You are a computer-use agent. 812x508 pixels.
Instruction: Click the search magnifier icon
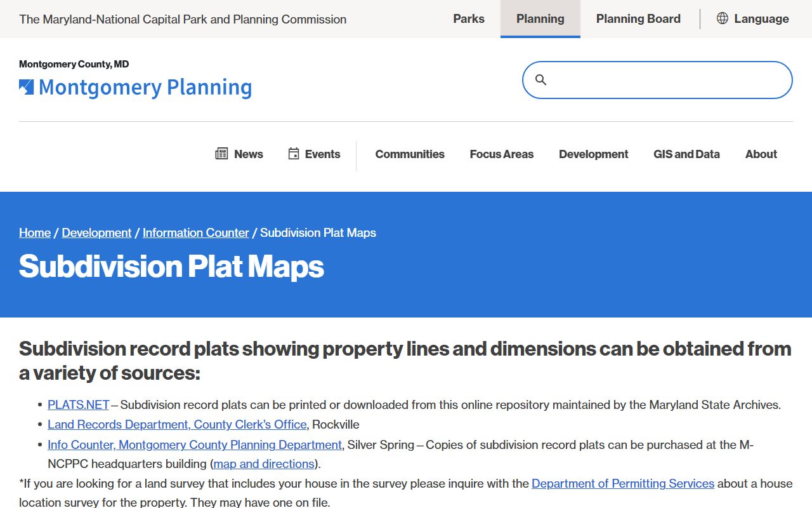pyautogui.click(x=540, y=79)
